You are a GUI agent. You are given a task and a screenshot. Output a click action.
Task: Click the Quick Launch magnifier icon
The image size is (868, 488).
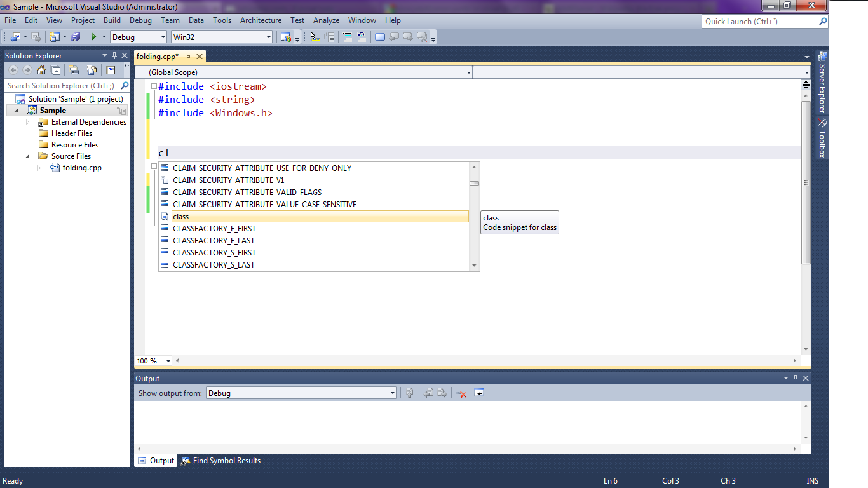[822, 21]
